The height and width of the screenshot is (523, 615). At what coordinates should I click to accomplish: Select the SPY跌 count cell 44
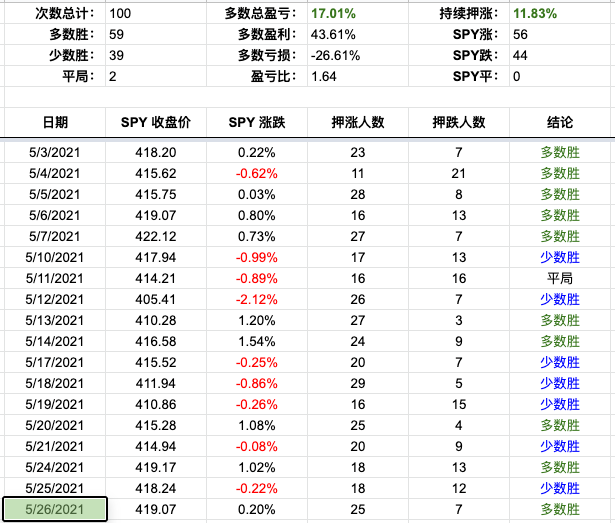point(520,56)
